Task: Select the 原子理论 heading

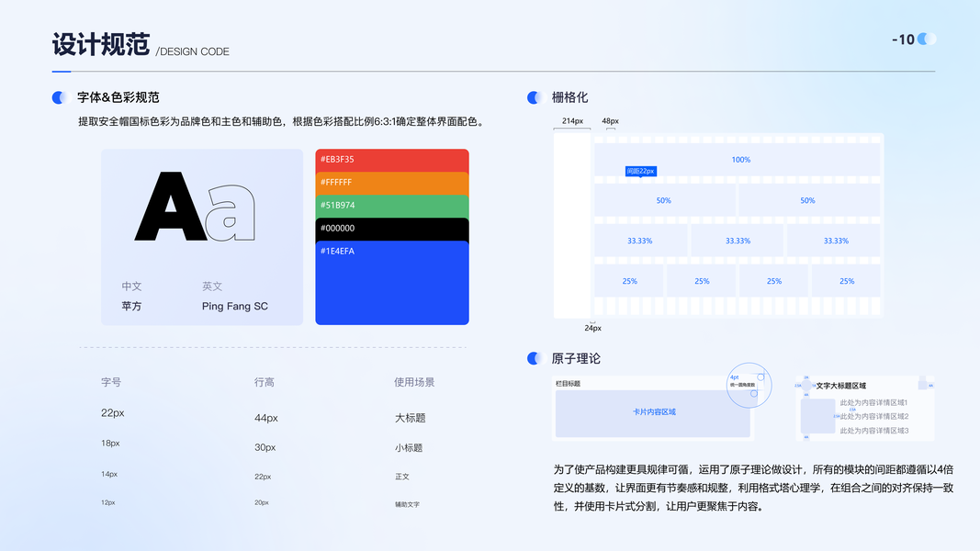Action: [576, 358]
